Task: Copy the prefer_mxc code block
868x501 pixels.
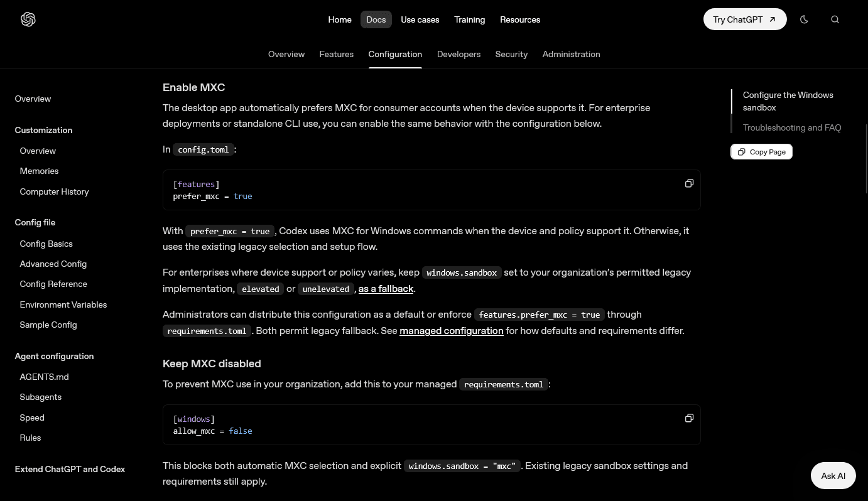Action: click(x=689, y=183)
